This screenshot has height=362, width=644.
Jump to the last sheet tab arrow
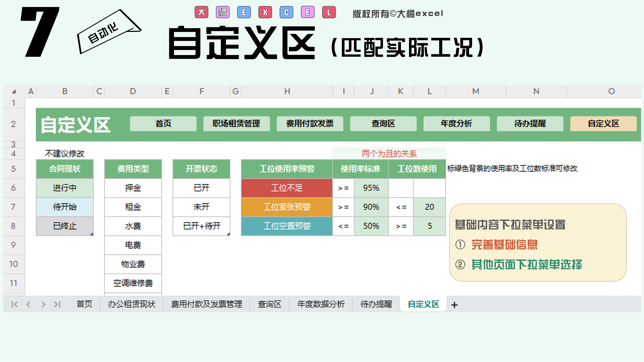57,304
